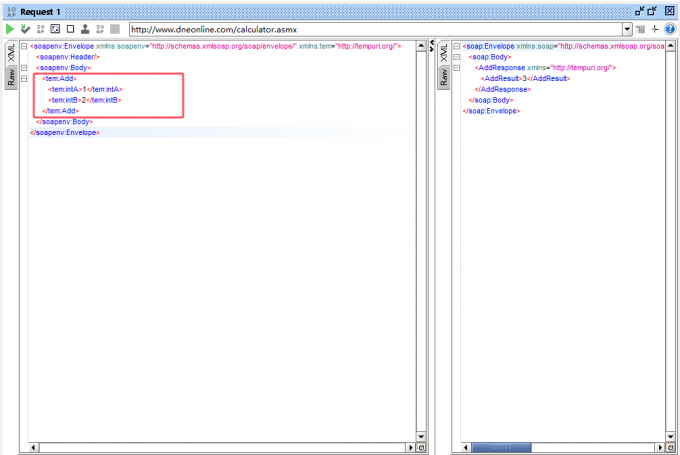Click the request pane vertical scroll down arrow

click(421, 436)
